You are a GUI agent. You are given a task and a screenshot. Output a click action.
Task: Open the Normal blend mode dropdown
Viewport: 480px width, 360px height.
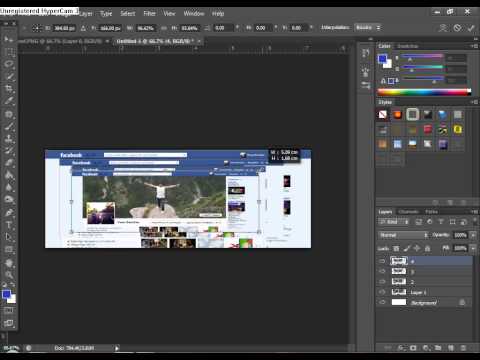[x=403, y=235]
